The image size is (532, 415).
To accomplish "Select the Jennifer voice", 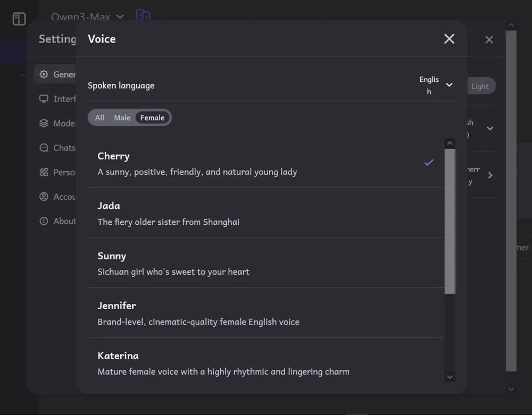I will [265, 313].
